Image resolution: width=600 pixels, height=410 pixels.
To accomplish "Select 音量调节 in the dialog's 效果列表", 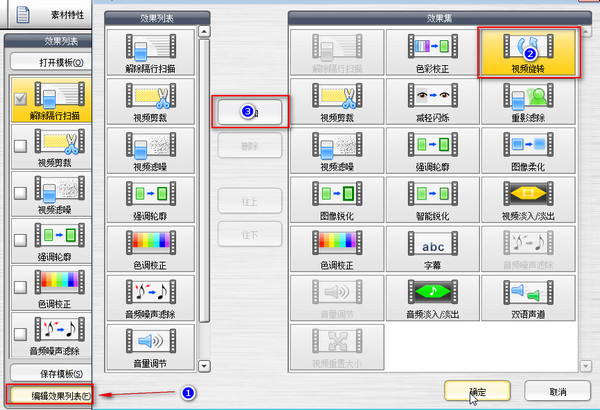I will pos(151,347).
